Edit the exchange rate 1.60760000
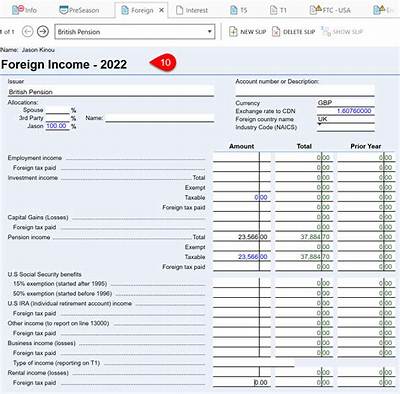 pyautogui.click(x=346, y=111)
